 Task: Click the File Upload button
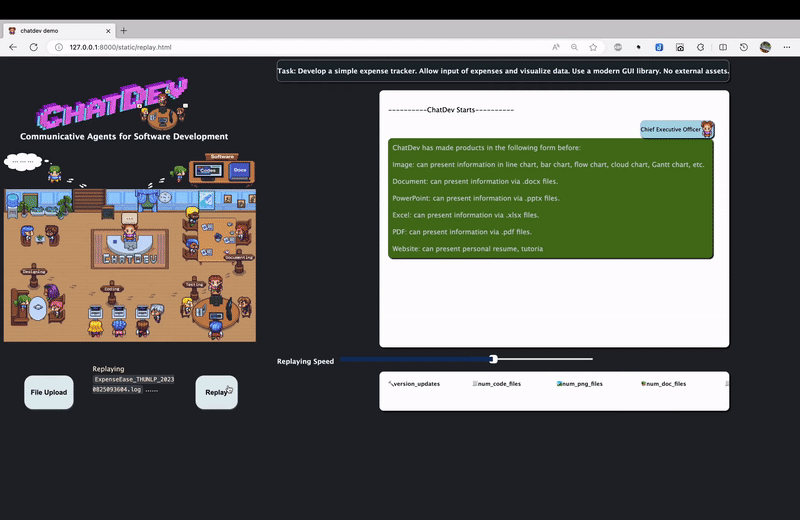pos(49,392)
